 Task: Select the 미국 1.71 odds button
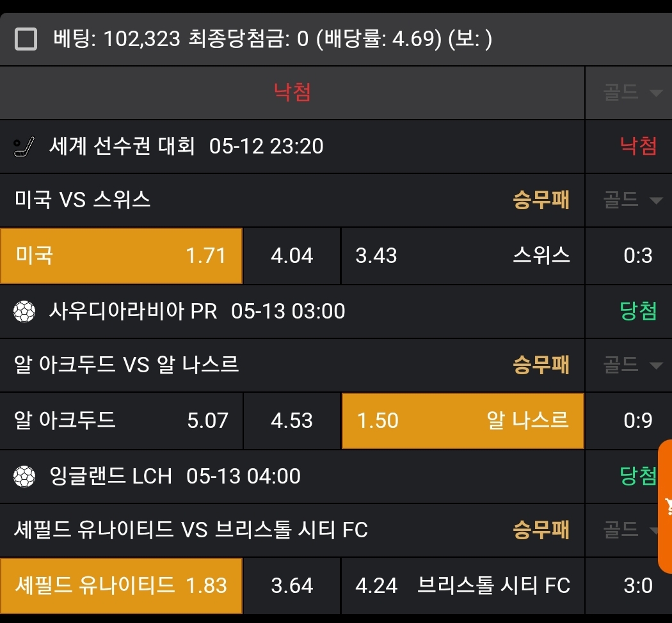coord(121,256)
